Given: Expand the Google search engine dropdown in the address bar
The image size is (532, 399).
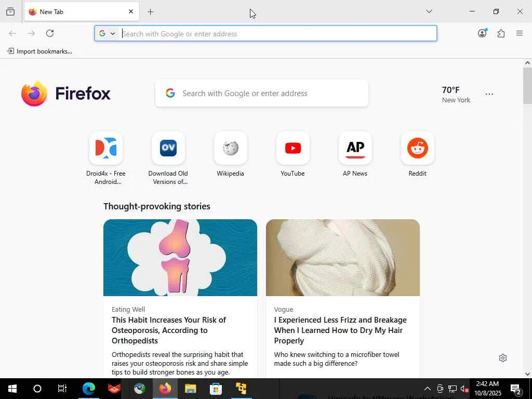Looking at the screenshot, I should (x=107, y=34).
